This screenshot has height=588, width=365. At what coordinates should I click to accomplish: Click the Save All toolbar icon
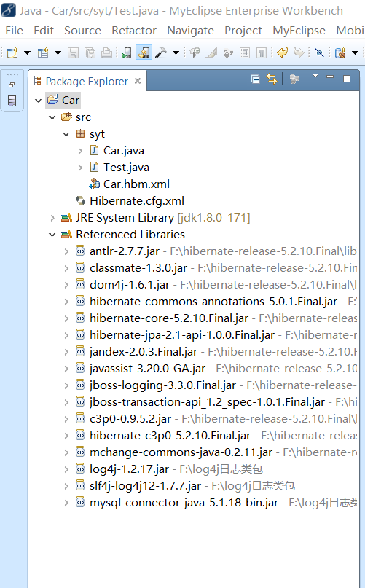[90, 52]
